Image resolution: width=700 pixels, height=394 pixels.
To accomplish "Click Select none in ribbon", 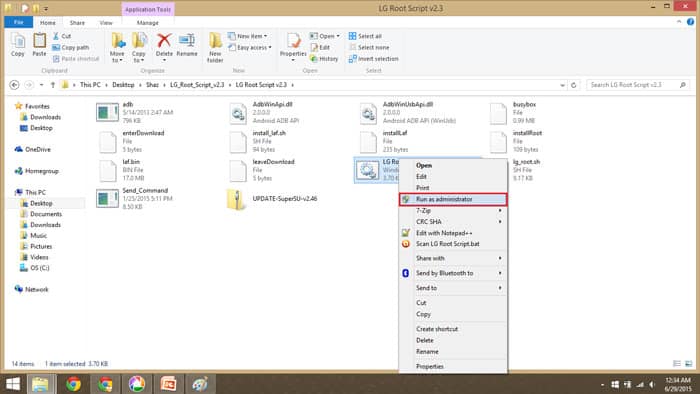I will coord(369,47).
